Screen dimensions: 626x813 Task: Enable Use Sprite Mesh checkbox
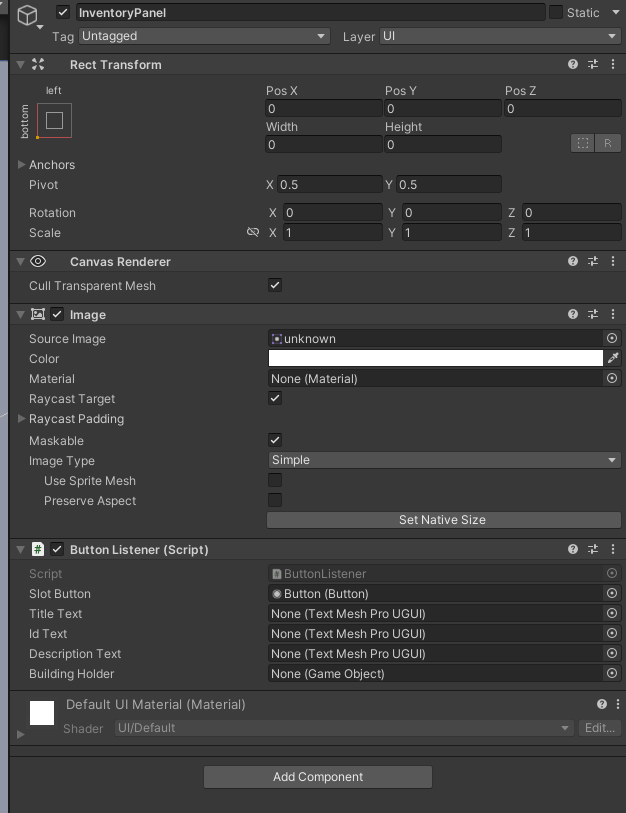point(275,480)
